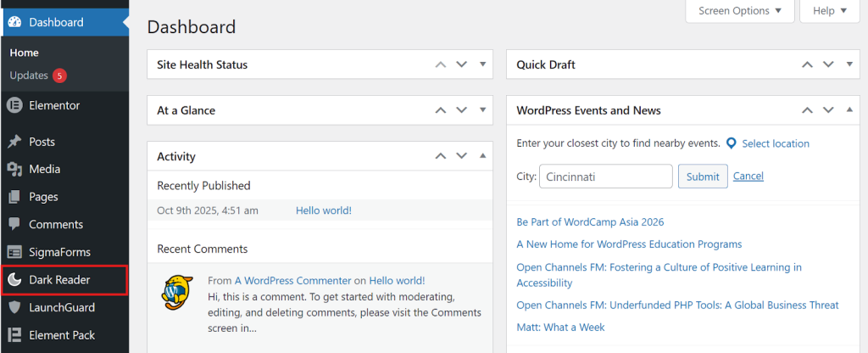Open the Fostering a Culture of Positive Learning article
This screenshot has height=353, width=868.
(659, 275)
